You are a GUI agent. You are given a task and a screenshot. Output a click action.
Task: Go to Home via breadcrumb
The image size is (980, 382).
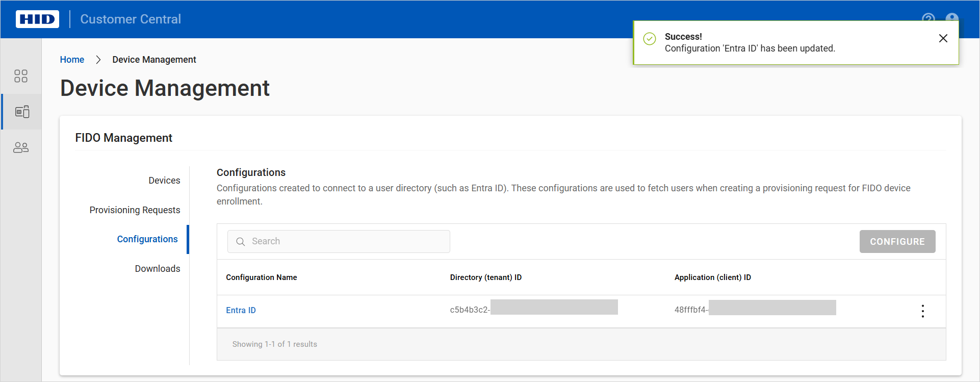(x=72, y=60)
